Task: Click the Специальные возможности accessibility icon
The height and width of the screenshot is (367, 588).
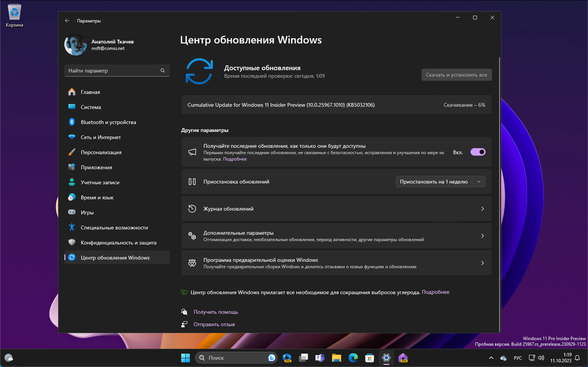Action: (72, 228)
